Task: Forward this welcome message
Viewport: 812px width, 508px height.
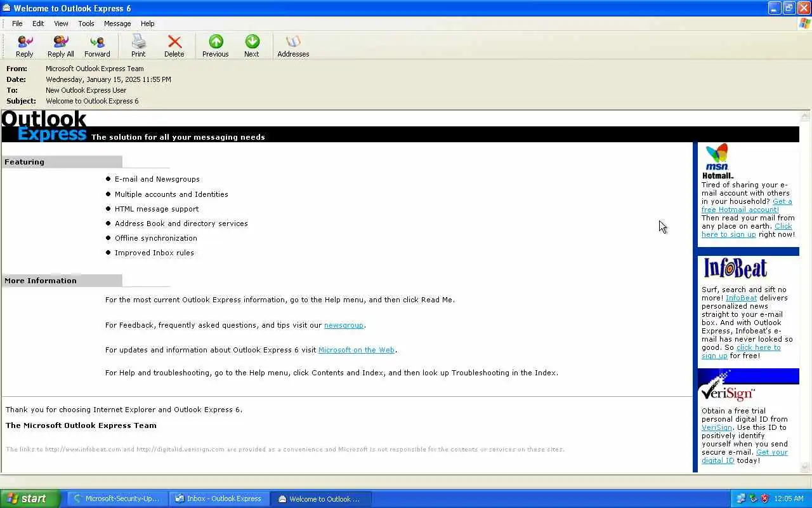Action: 97,46
